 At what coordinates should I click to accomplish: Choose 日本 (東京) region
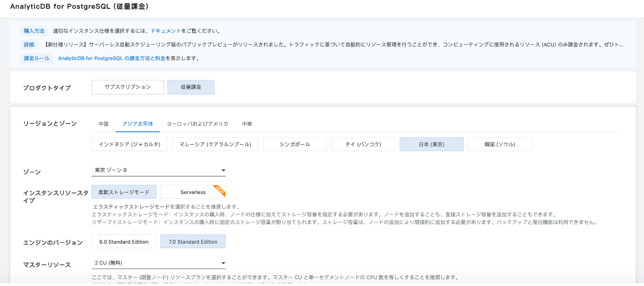click(431, 144)
